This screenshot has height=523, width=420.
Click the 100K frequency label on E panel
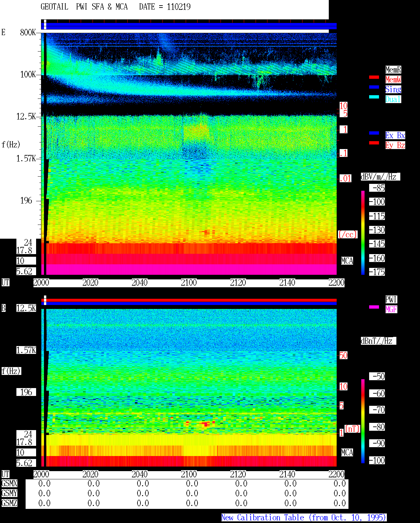28,74
